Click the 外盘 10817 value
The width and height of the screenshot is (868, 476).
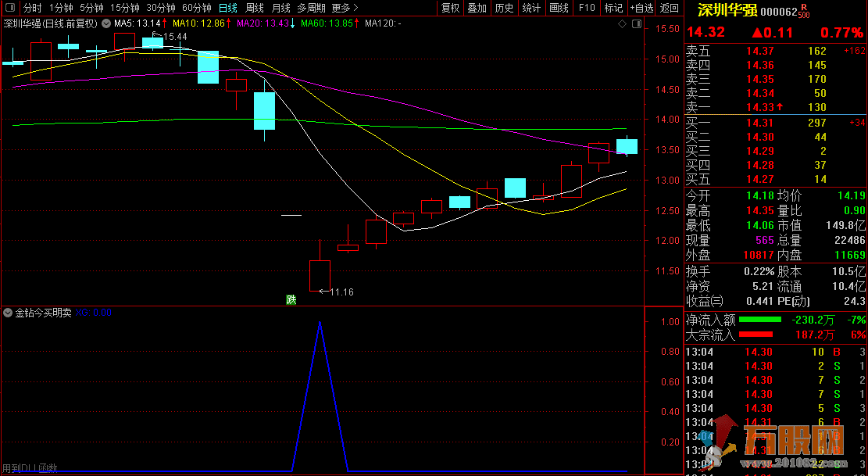(x=758, y=255)
